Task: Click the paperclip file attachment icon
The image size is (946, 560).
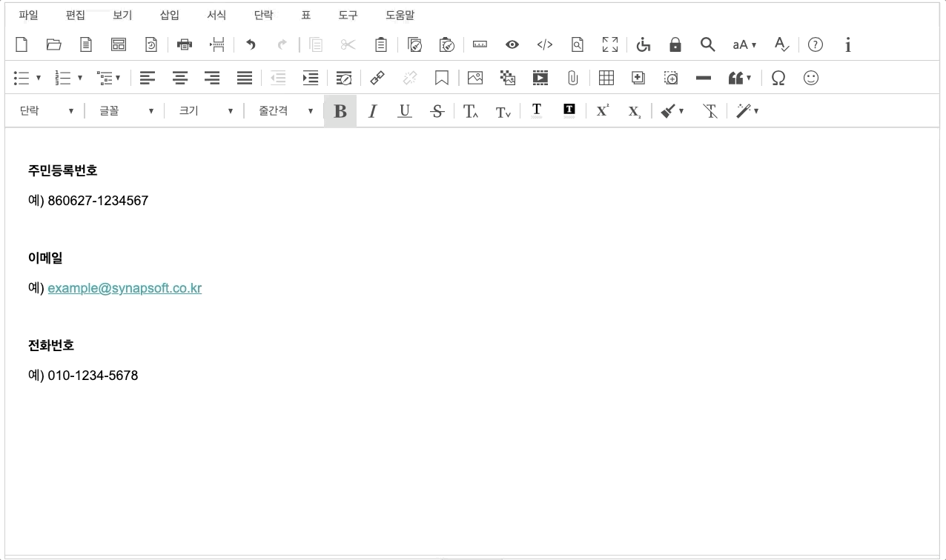Action: tap(572, 78)
